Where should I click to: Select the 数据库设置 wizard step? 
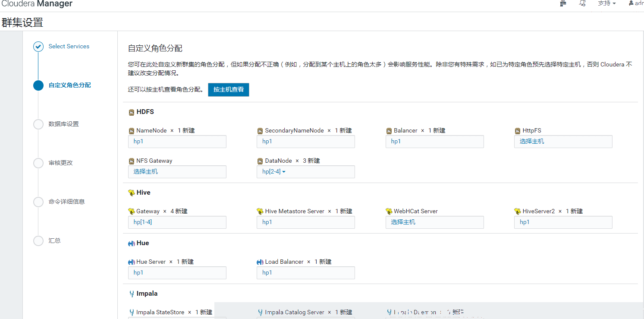(x=63, y=124)
